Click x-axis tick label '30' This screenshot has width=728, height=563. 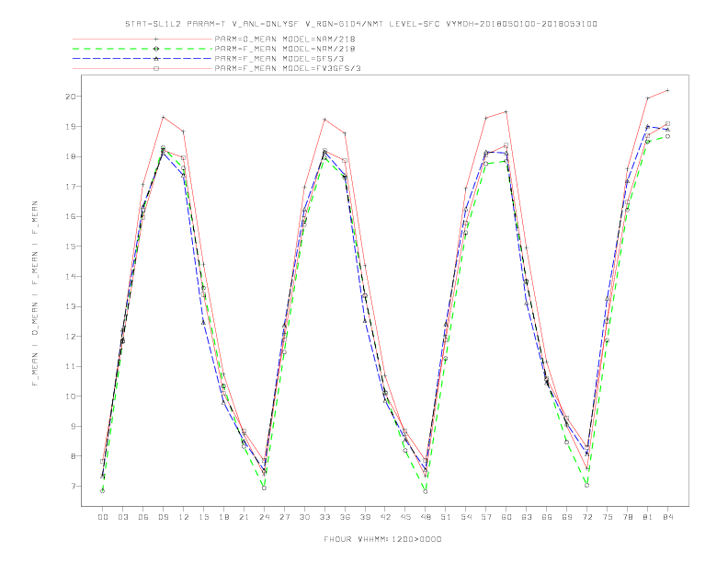tap(304, 517)
